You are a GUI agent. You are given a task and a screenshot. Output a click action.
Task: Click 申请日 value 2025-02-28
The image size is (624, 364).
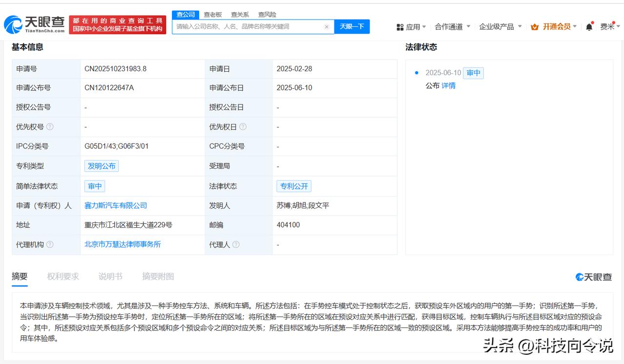[294, 69]
